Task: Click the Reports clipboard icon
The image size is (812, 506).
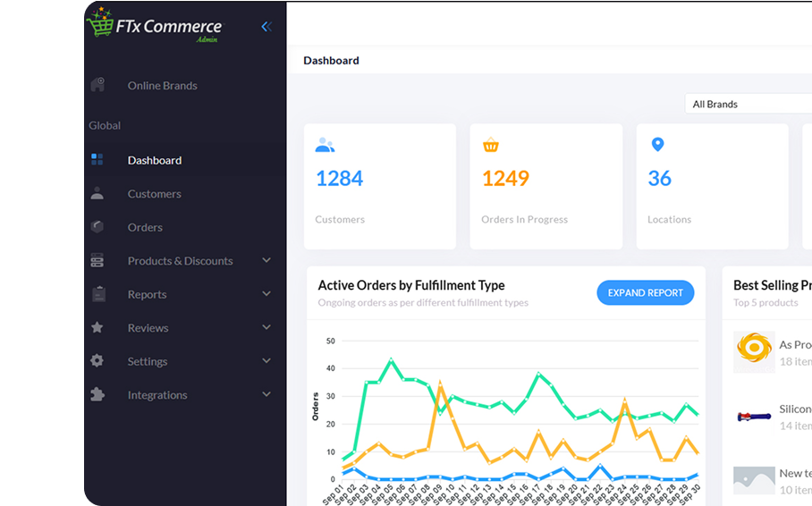Action: coord(97,294)
